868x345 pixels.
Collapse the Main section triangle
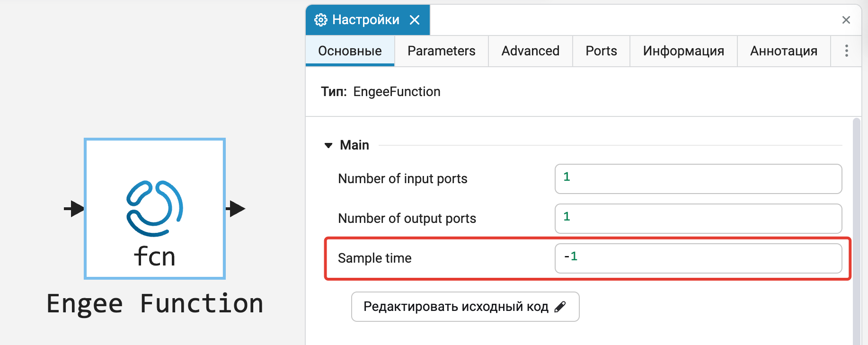pyautogui.click(x=328, y=145)
